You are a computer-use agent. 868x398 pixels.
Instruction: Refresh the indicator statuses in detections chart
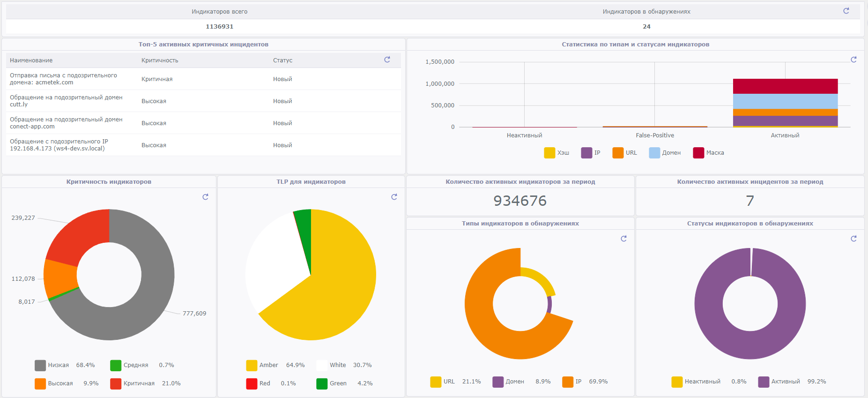pyautogui.click(x=853, y=239)
